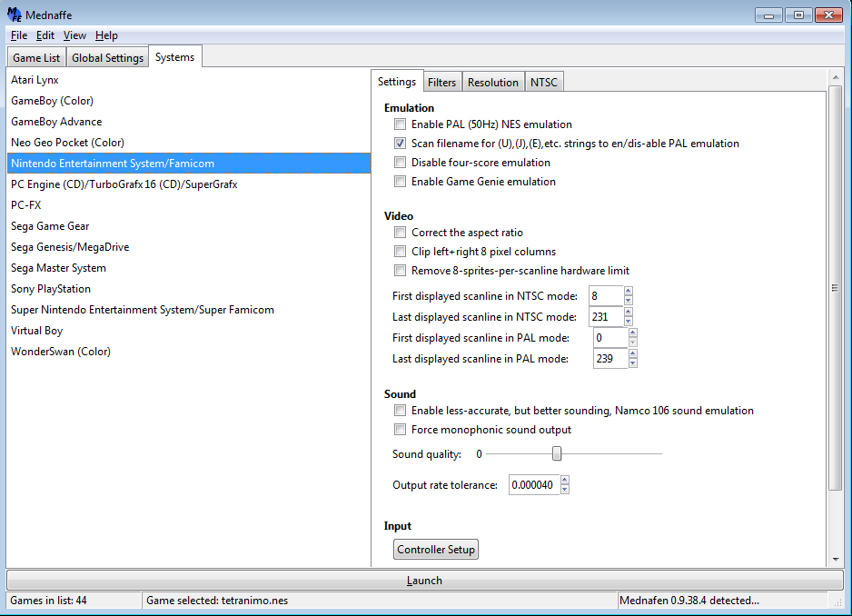The image size is (852, 616).
Task: Click the Sound quality slider handle
Action: (x=557, y=453)
